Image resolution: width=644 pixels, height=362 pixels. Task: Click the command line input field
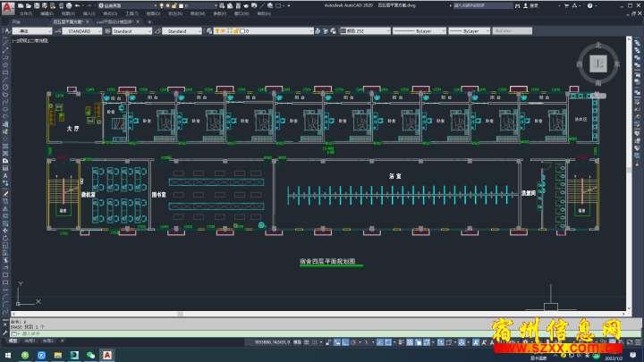tap(134, 333)
